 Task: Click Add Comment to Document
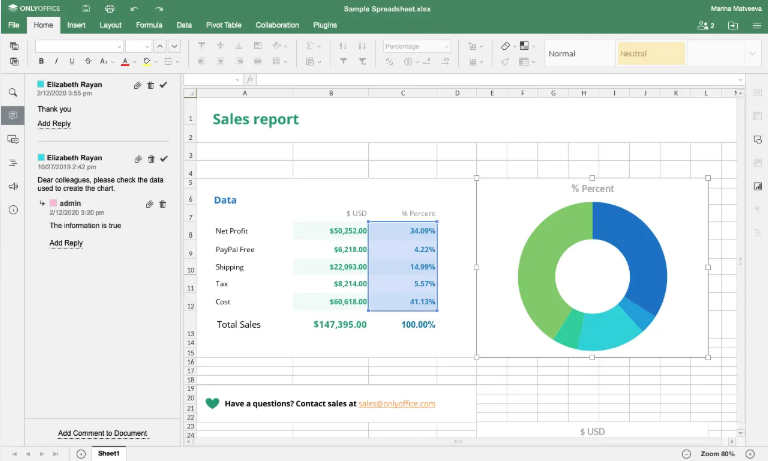point(102,433)
